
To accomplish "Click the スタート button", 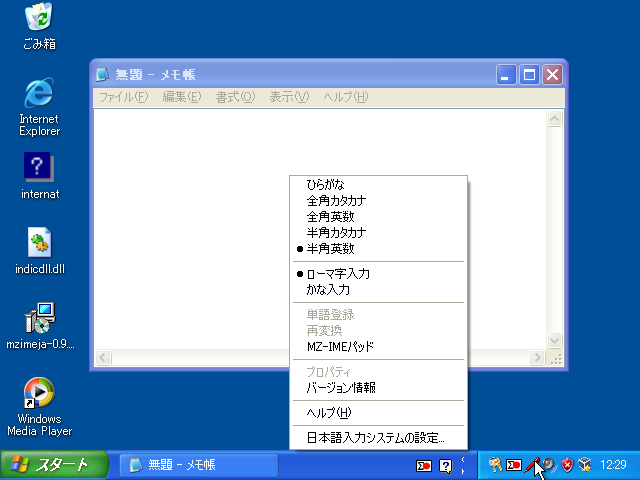I will pos(45,465).
